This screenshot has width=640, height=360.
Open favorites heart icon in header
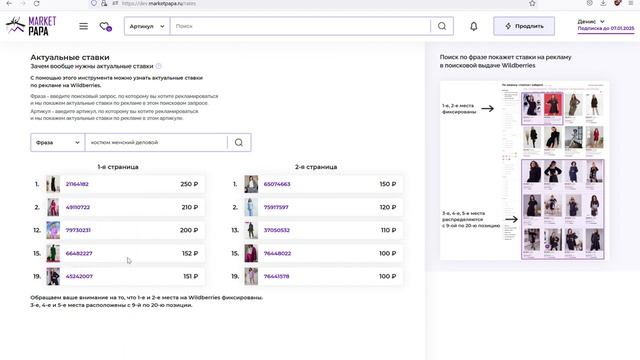105,27
